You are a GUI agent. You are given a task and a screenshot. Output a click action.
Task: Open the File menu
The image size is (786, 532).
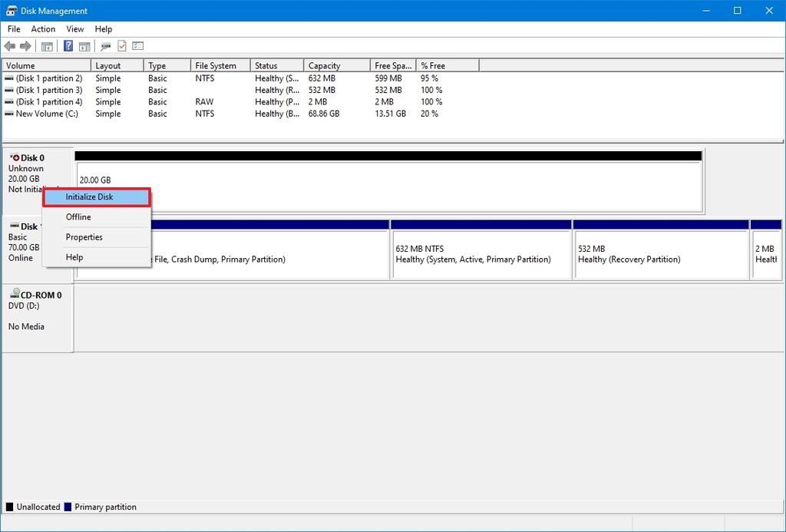pos(12,28)
